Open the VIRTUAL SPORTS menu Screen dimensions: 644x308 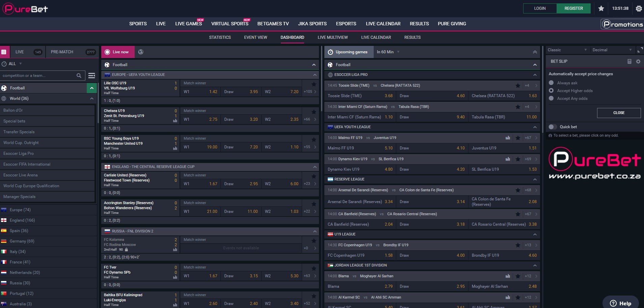click(x=230, y=24)
